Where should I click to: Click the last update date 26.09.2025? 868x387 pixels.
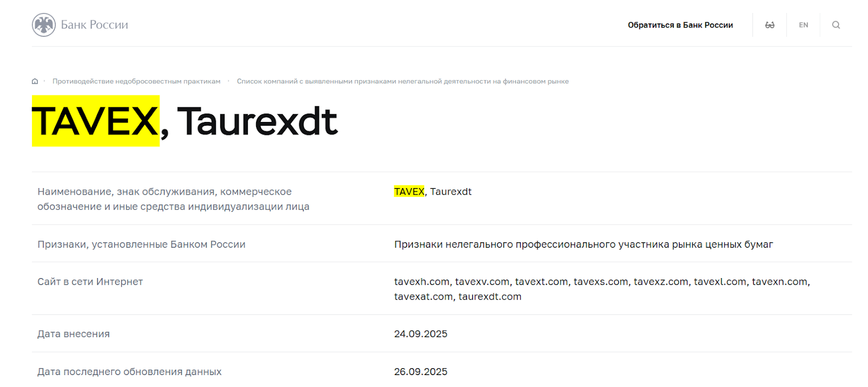click(x=420, y=372)
